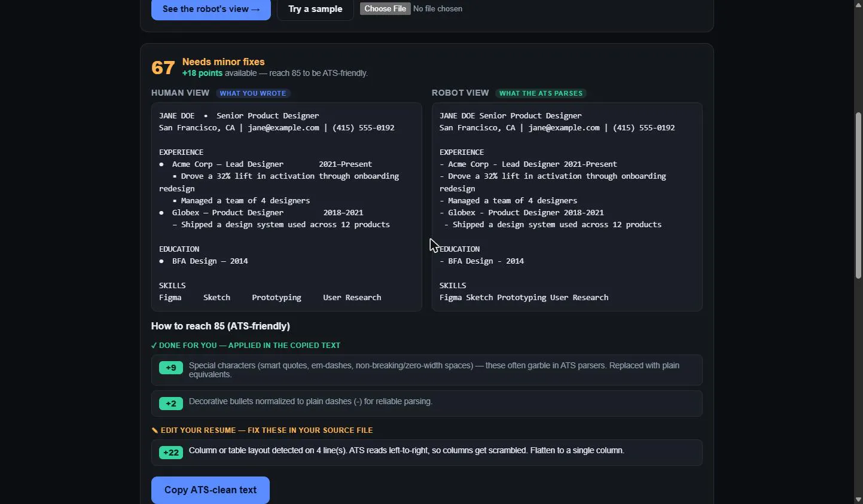This screenshot has width=863, height=504.
Task: Click the +9 points badge
Action: click(x=171, y=368)
